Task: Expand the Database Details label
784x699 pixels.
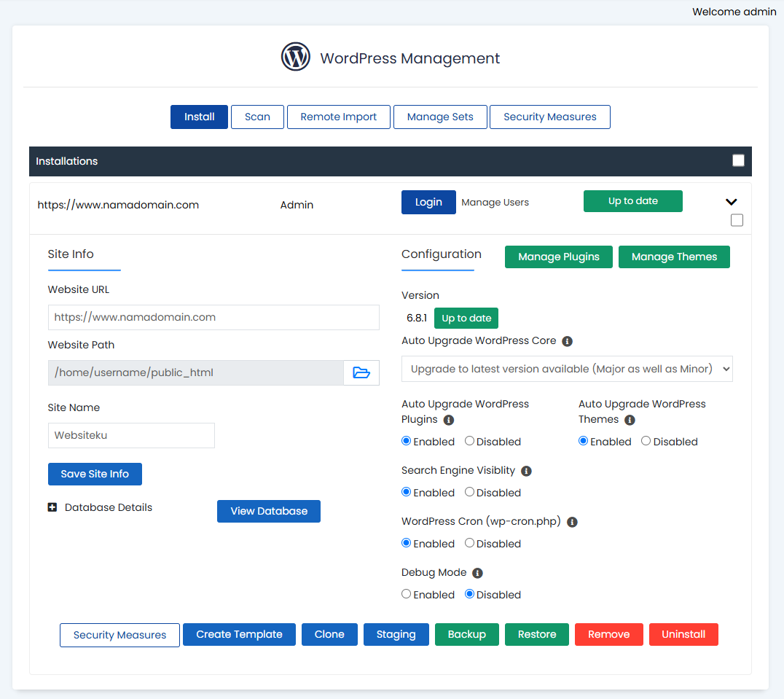Action: [109, 507]
